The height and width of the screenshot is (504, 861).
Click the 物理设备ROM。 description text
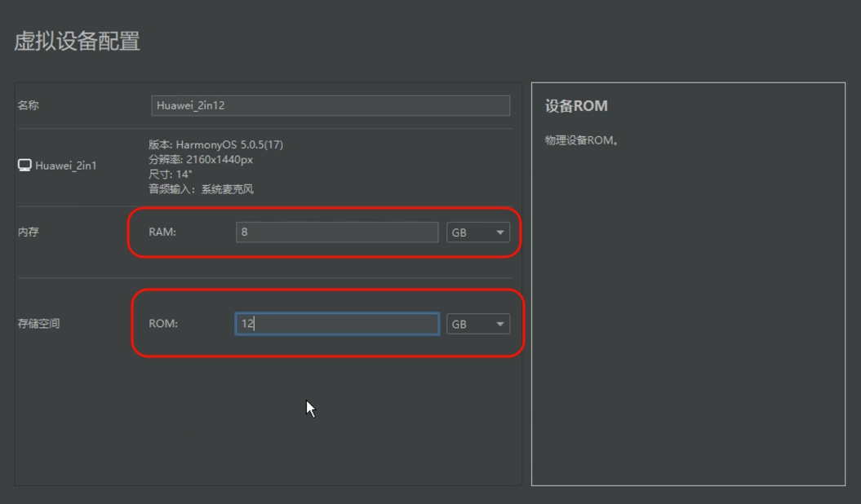click(582, 140)
